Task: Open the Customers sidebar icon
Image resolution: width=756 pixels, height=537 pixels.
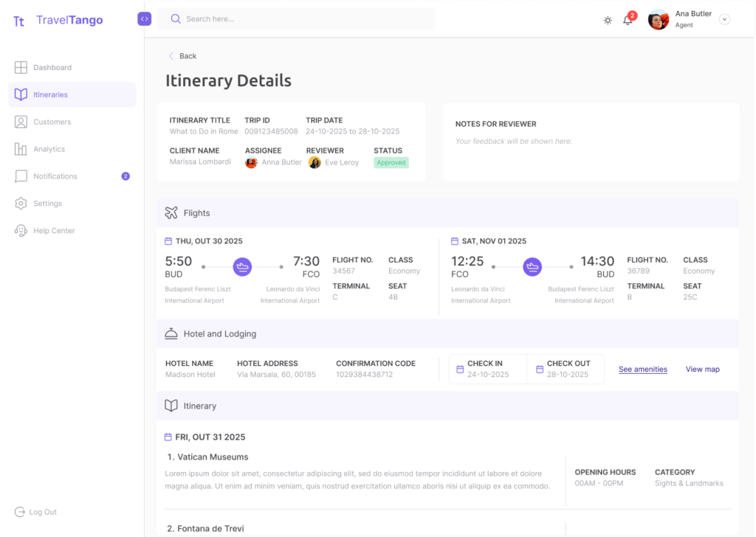Action: 21,122
